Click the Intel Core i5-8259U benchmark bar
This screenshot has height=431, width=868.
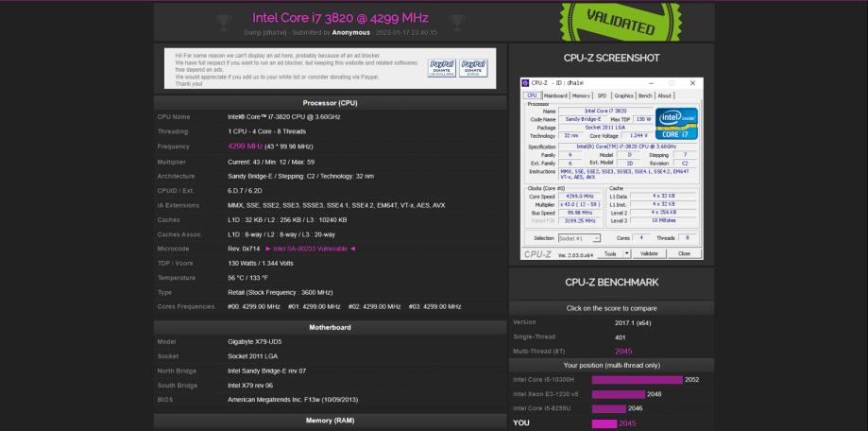click(609, 409)
